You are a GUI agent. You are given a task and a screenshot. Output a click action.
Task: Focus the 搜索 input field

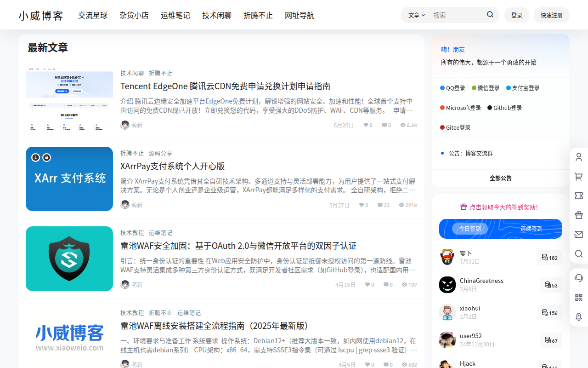point(457,15)
